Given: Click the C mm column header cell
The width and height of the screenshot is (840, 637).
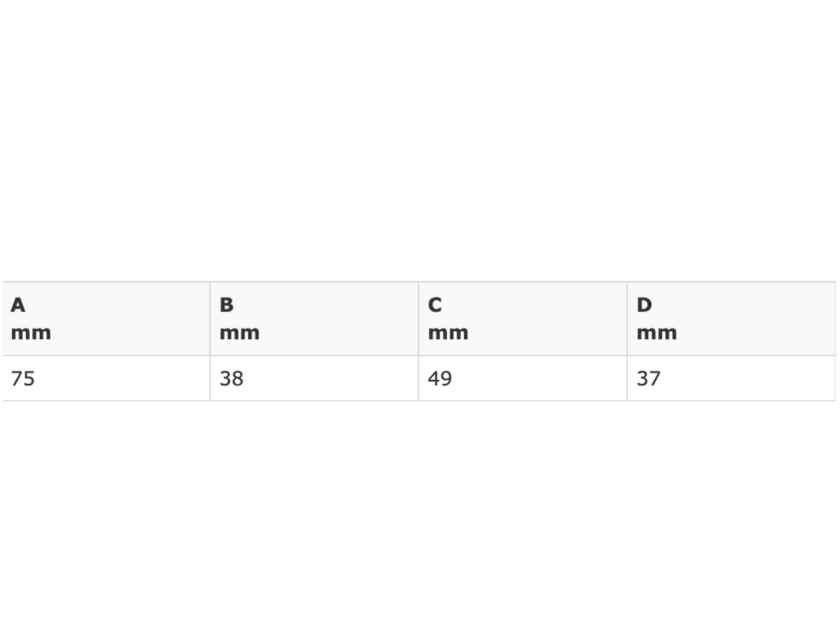Looking at the screenshot, I should point(523,319).
